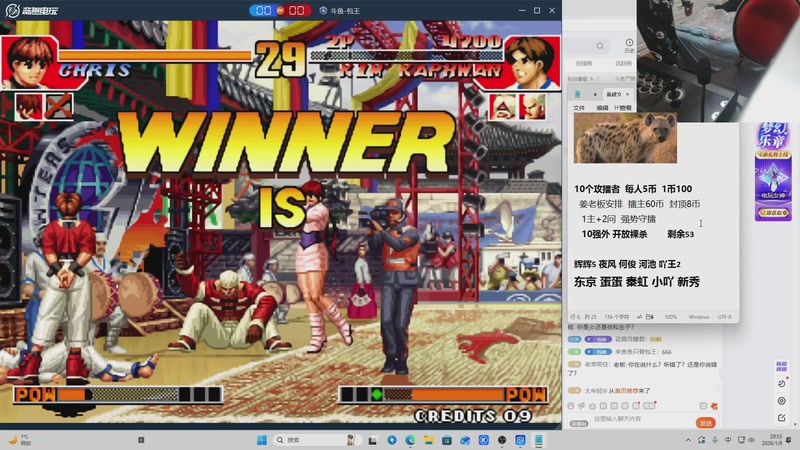800x450 pixels.
Task: Open File Explorer from the taskbar
Action: click(429, 440)
